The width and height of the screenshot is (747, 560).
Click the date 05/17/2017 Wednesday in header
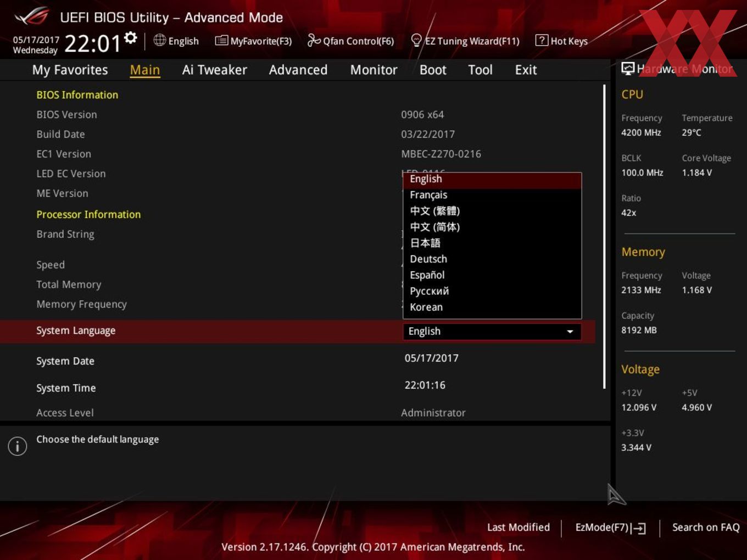(x=36, y=45)
